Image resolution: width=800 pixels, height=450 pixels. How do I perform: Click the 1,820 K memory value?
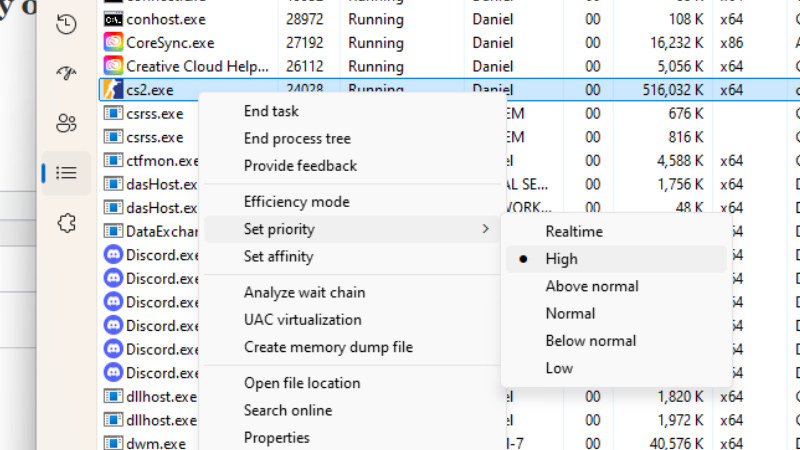[681, 396]
